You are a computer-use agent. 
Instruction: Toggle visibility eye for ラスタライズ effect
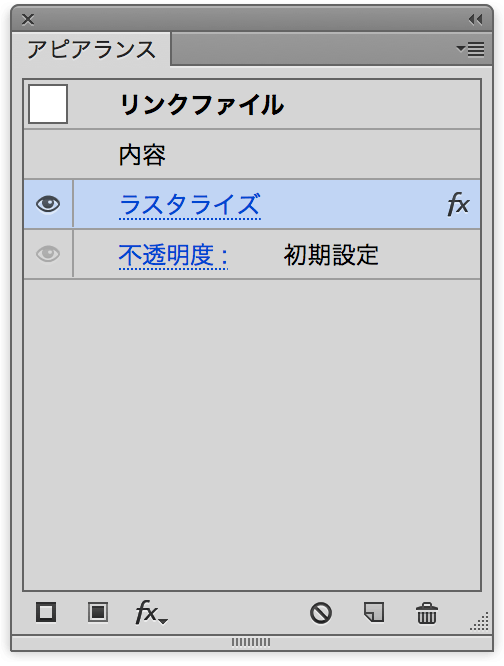pyautogui.click(x=48, y=204)
